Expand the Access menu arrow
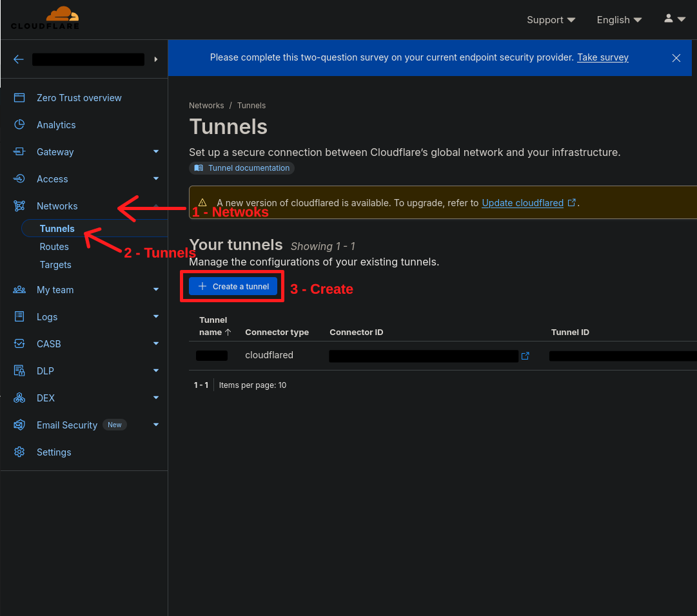 click(x=156, y=178)
